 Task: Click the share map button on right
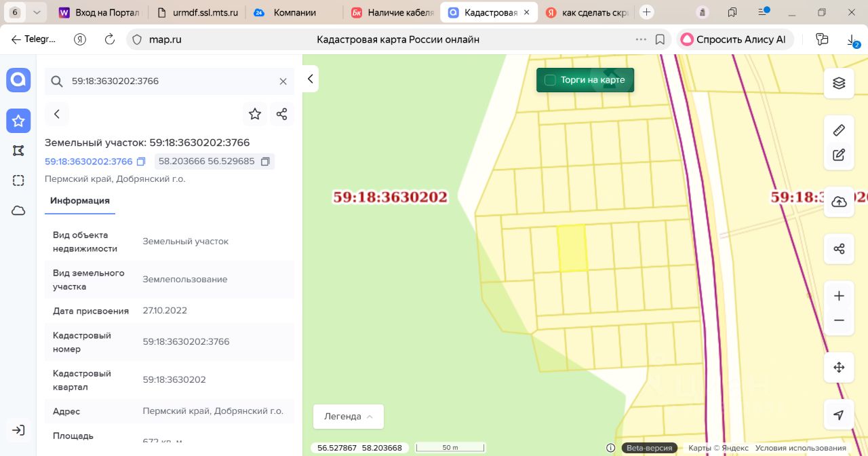839,249
